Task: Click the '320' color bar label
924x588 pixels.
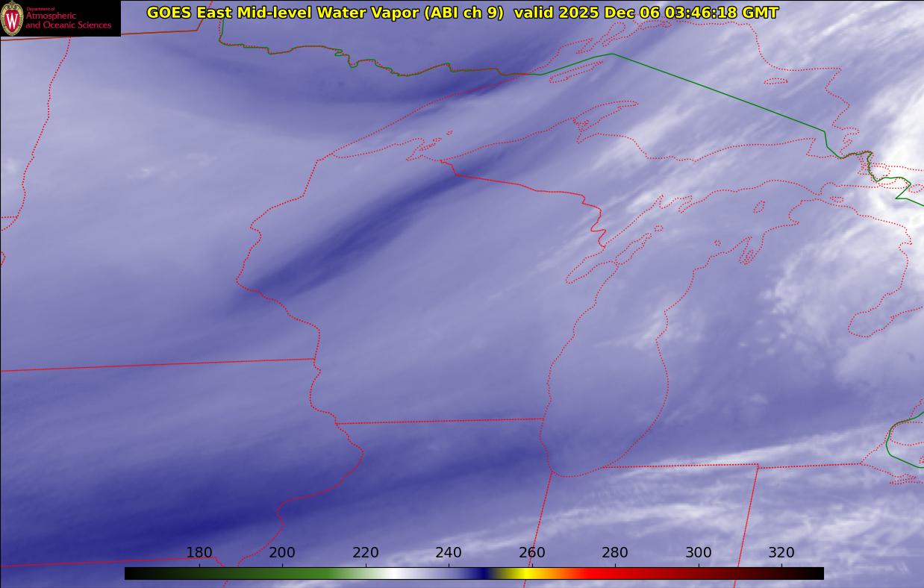Action: pos(781,553)
